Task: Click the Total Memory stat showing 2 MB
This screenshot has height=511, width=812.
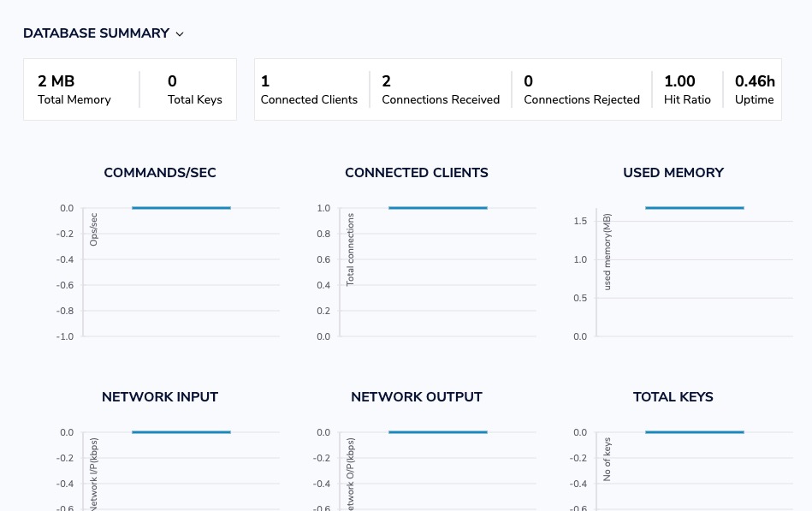Action: [74, 89]
